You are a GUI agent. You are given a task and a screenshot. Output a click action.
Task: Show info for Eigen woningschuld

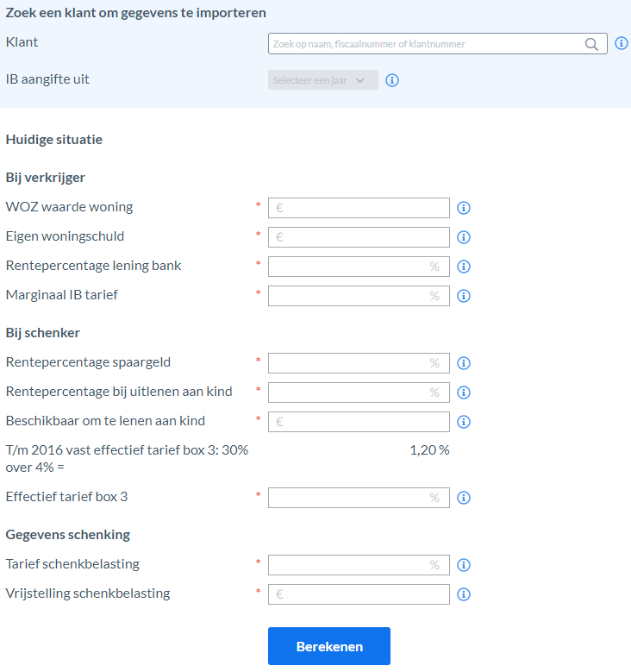pyautogui.click(x=464, y=237)
